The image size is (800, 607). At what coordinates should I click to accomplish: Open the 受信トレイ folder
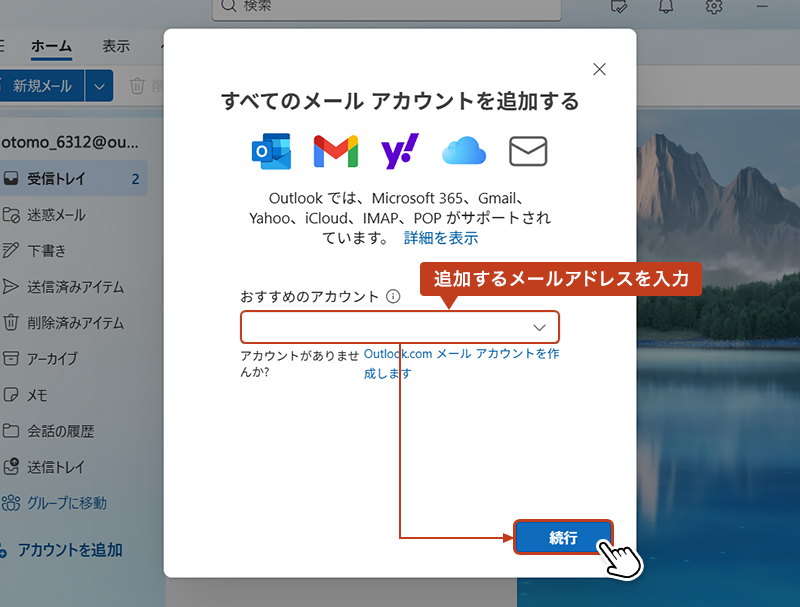pyautogui.click(x=73, y=179)
